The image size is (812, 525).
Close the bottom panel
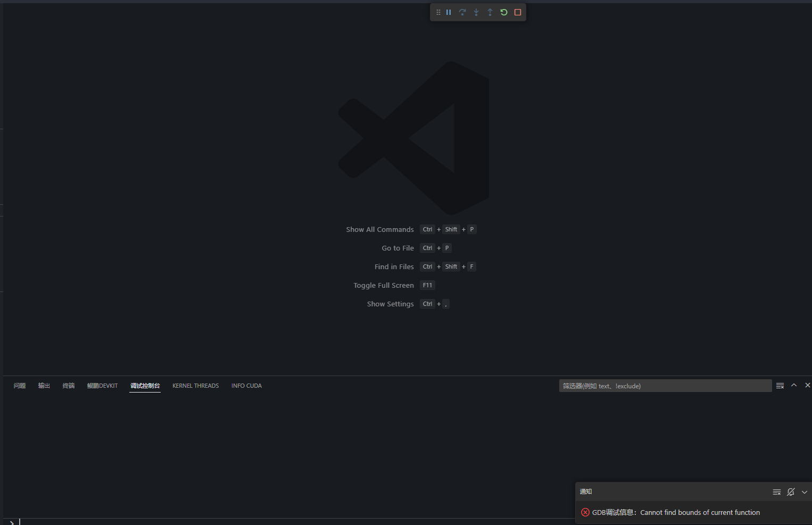807,385
